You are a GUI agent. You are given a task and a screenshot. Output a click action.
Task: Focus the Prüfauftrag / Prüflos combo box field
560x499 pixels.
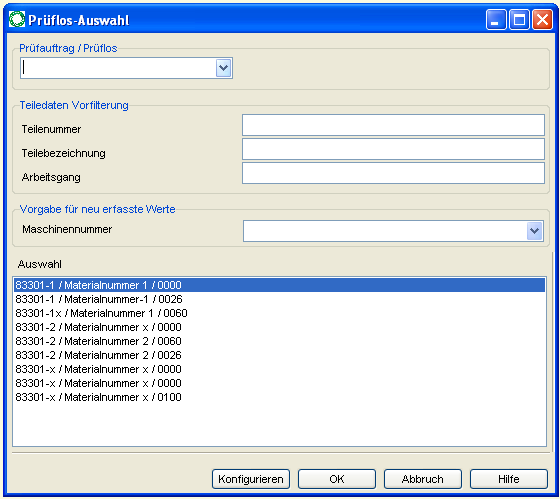click(126, 68)
